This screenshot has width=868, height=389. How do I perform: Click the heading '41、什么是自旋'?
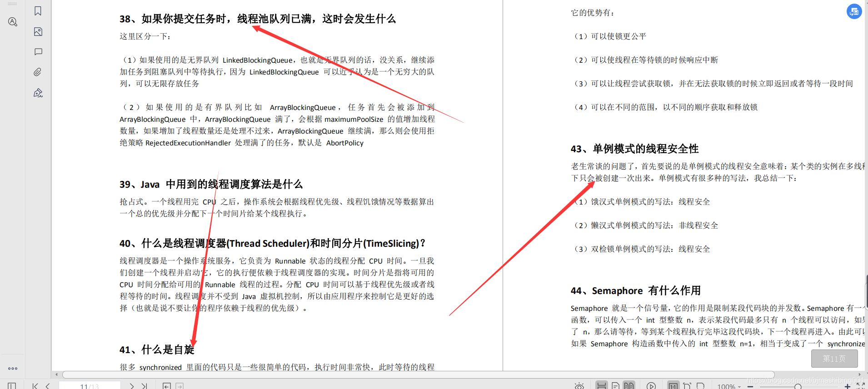[157, 349]
